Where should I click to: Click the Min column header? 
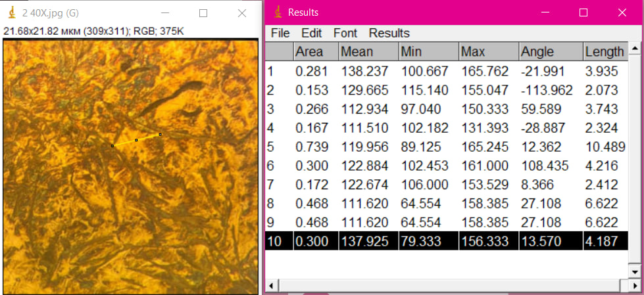click(x=428, y=51)
